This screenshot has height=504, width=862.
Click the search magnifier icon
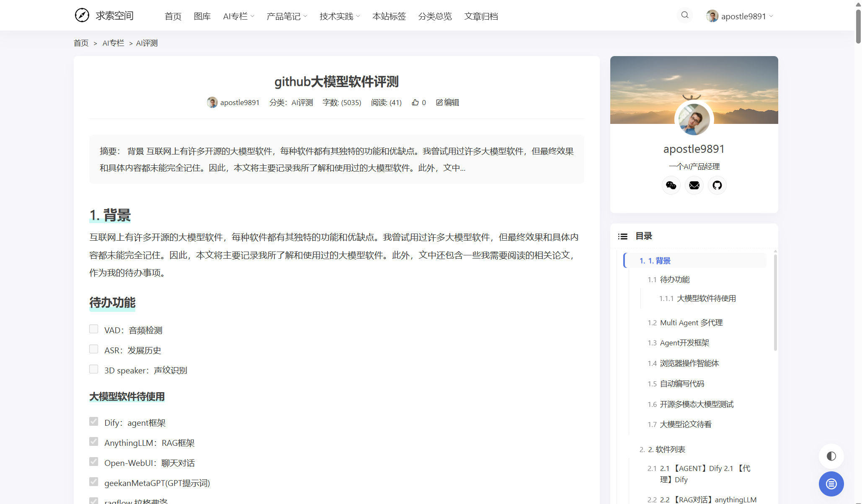point(685,15)
